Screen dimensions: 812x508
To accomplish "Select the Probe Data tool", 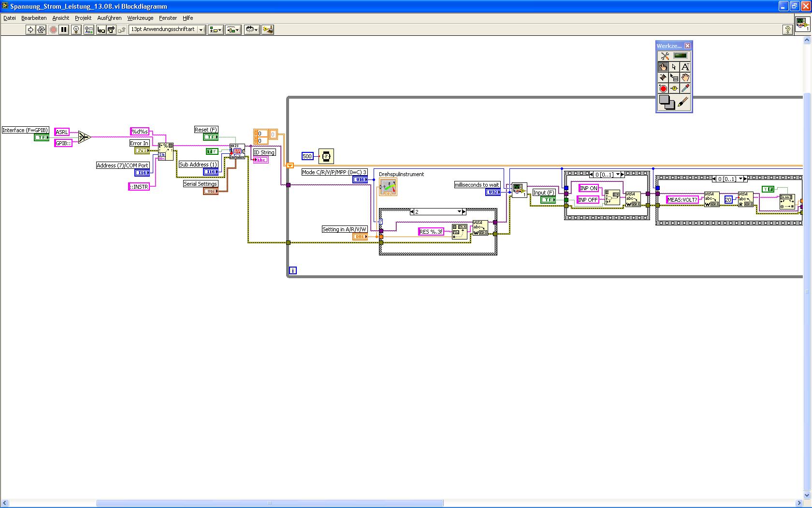I will tap(674, 89).
